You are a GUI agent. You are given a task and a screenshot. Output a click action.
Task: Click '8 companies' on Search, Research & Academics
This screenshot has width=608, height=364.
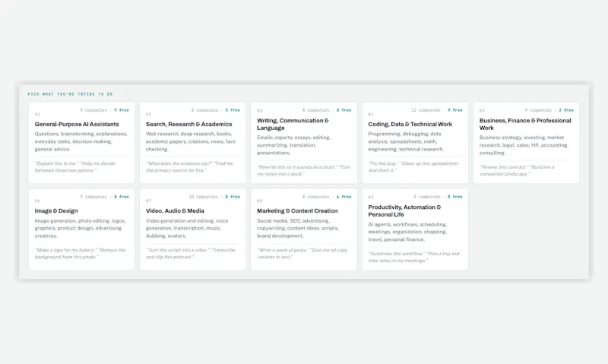coord(204,110)
